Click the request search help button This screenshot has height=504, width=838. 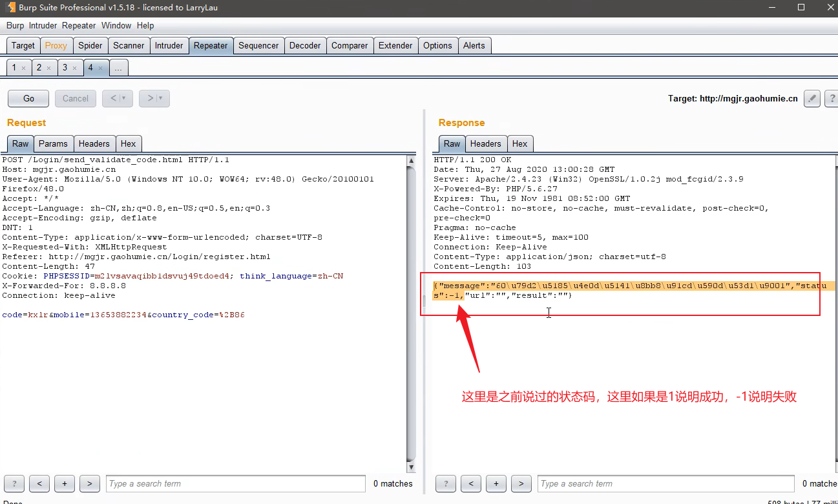pos(14,483)
